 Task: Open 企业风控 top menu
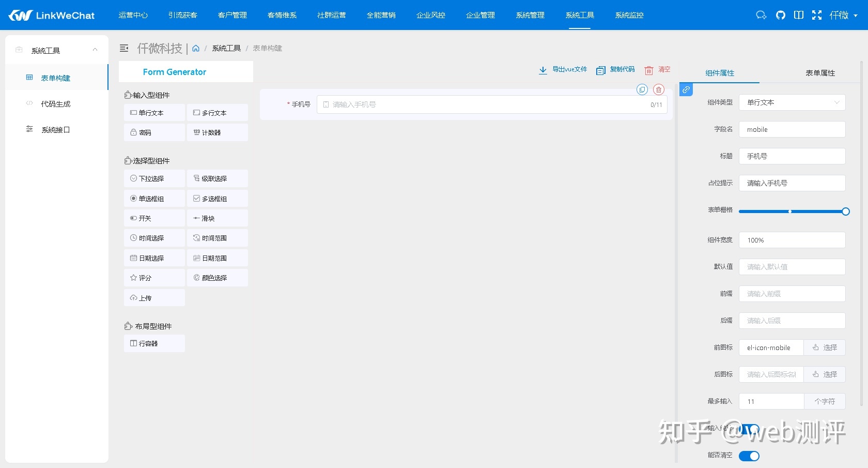coord(431,15)
